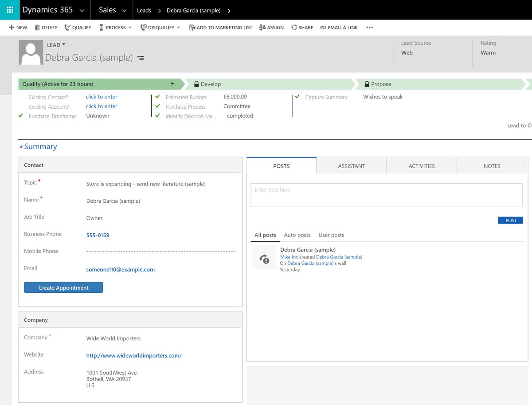Image resolution: width=532 pixels, height=405 pixels.
Task: Click Purchase Process value Committee
Action: coord(237,106)
